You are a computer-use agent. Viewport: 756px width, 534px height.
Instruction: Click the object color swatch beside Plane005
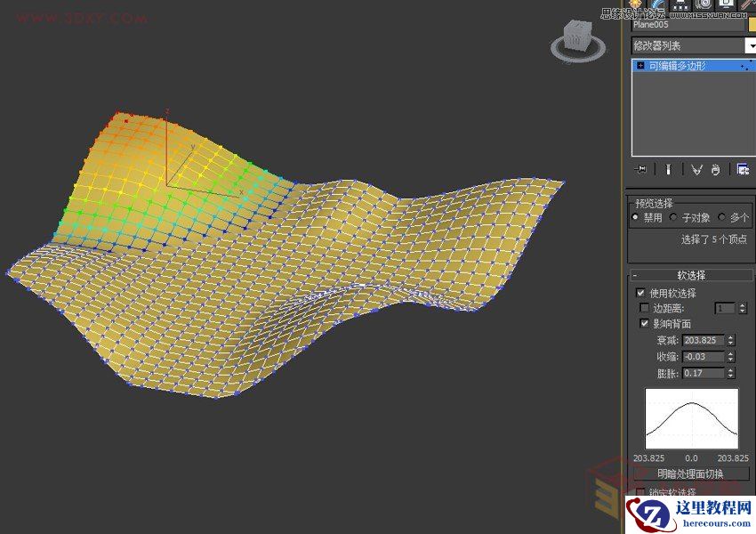tap(750, 27)
